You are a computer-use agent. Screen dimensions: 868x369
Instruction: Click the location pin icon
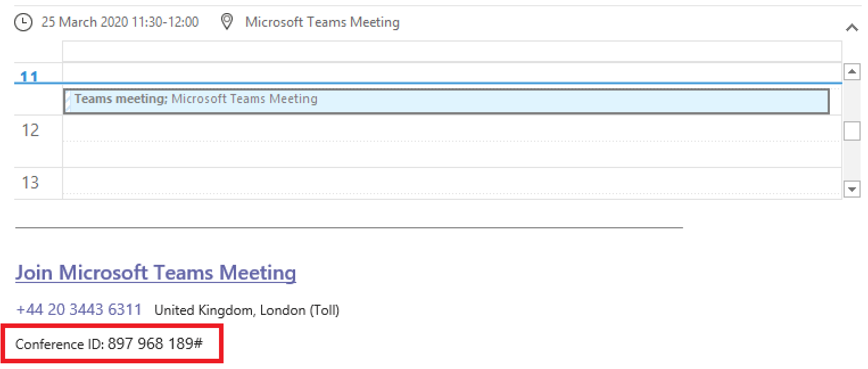click(x=227, y=22)
